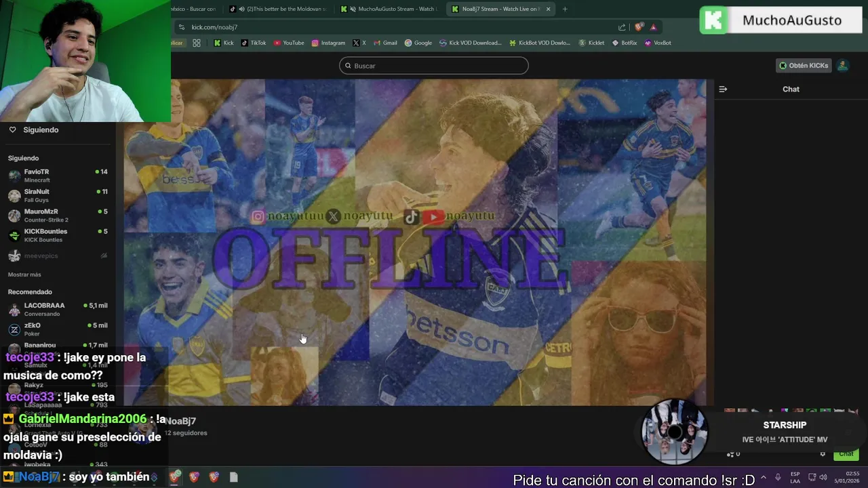
Task: Open the KICKBounties channel
Action: (x=58, y=235)
